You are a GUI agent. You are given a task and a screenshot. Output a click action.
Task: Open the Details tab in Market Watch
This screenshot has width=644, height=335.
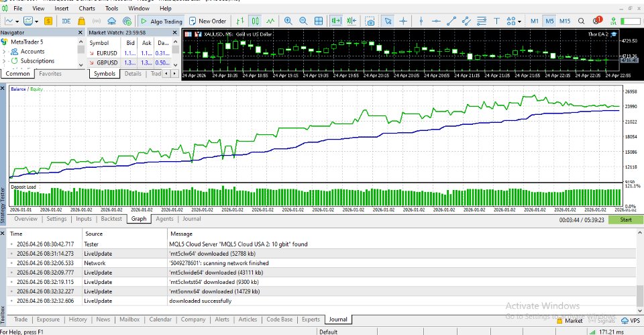point(133,74)
